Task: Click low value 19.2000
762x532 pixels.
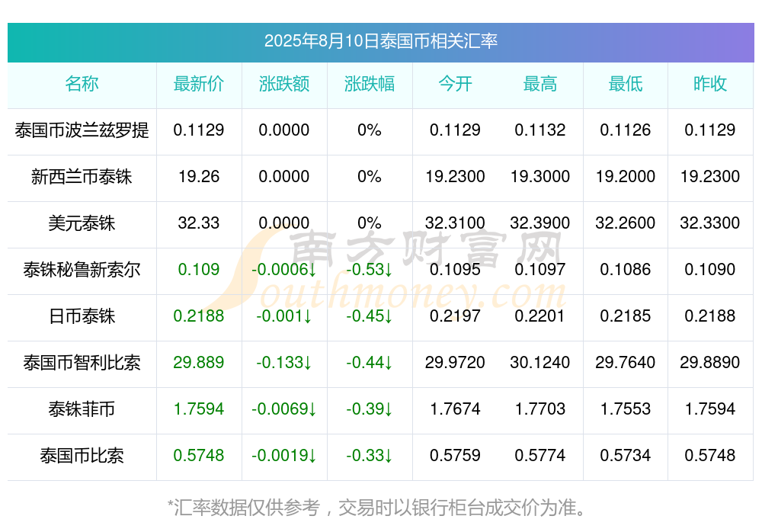Action: point(626,177)
